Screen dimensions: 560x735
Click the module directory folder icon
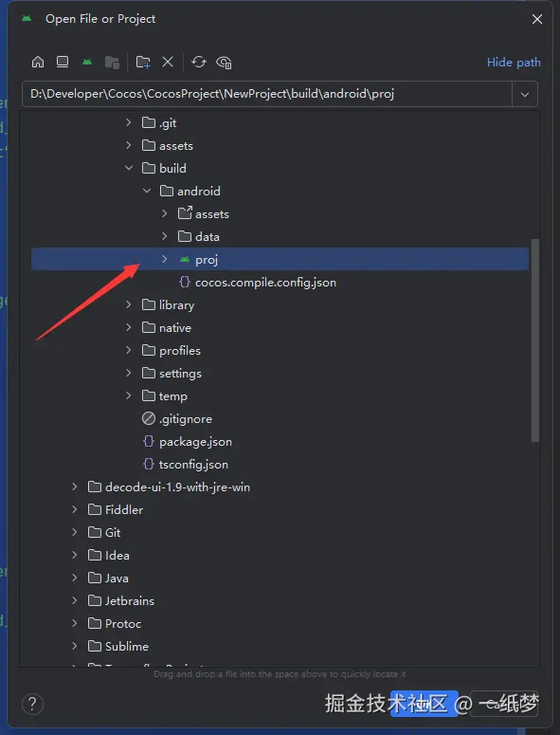(112, 62)
